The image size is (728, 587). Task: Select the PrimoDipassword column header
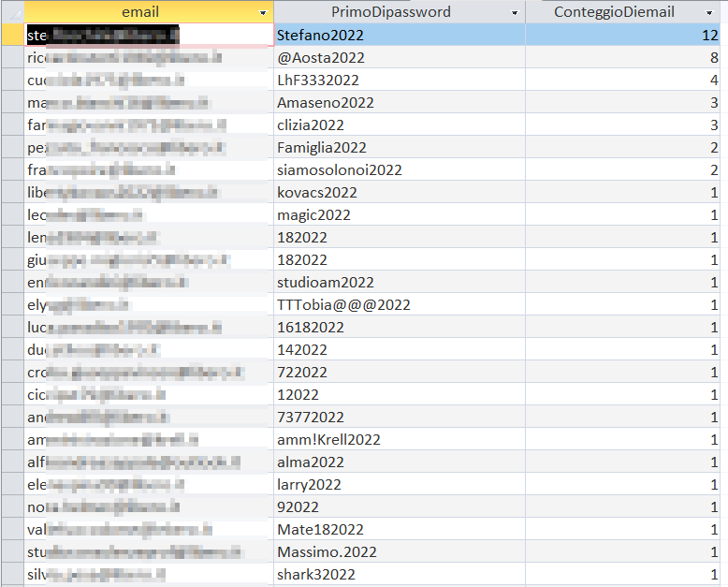click(x=391, y=12)
